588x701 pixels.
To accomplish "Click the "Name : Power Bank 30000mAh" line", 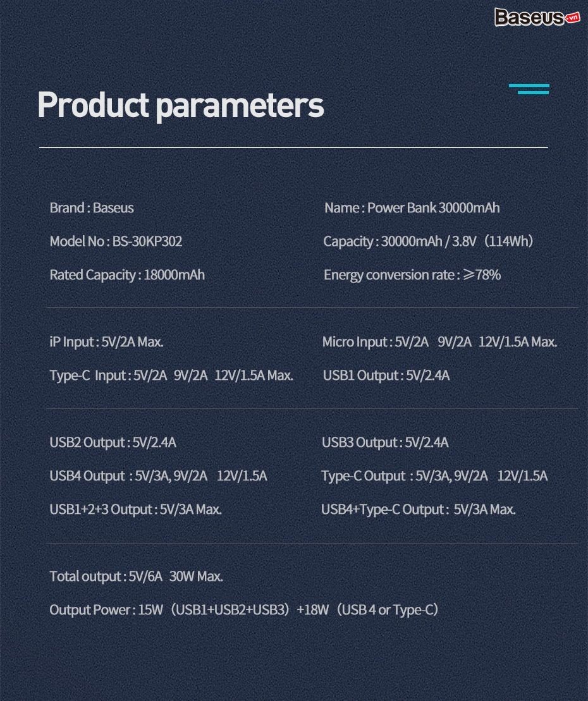I will pyautogui.click(x=412, y=208).
